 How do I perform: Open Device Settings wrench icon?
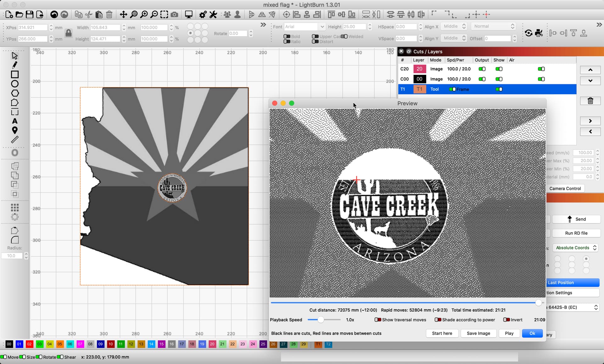point(213,14)
